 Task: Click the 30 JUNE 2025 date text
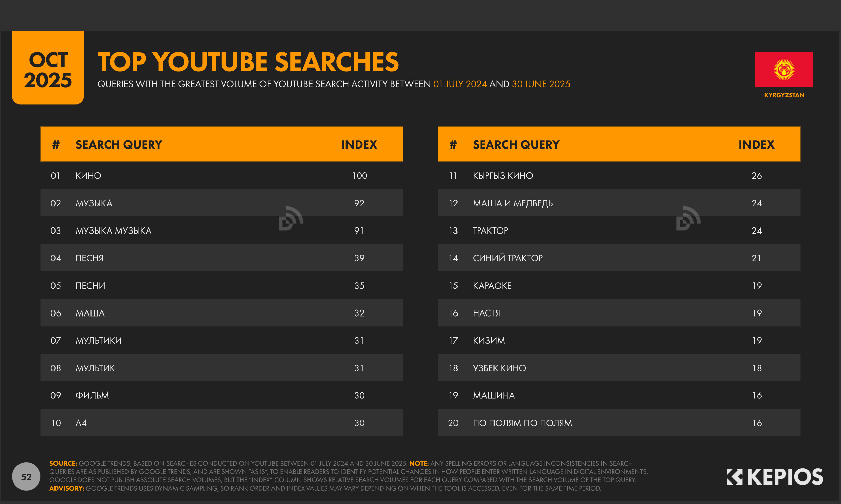[x=541, y=84]
